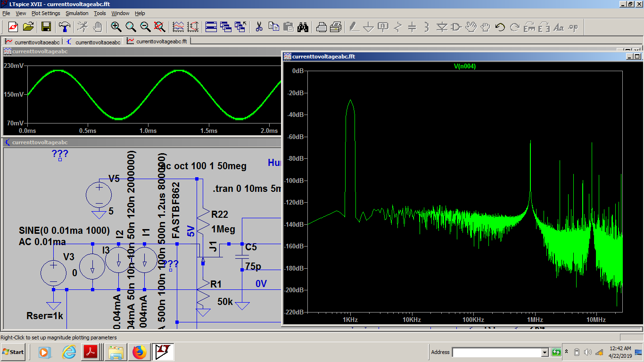The image size is (644, 362).
Task: Select the Draw Wire pencil tool
Action: tap(354, 27)
